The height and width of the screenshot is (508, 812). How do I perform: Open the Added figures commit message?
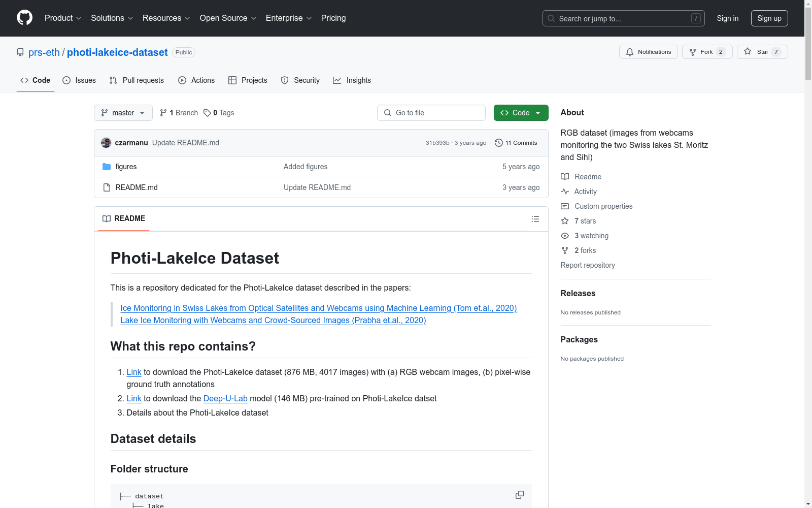pyautogui.click(x=306, y=167)
